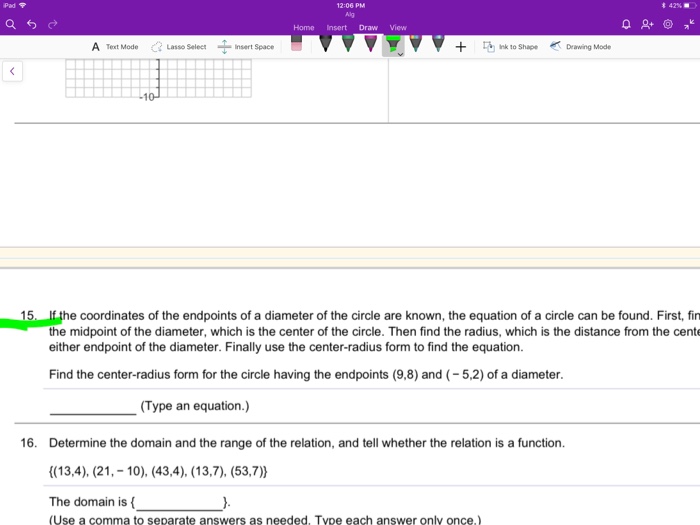Select the pink eraser tool
This screenshot has width=700, height=525.
click(296, 43)
